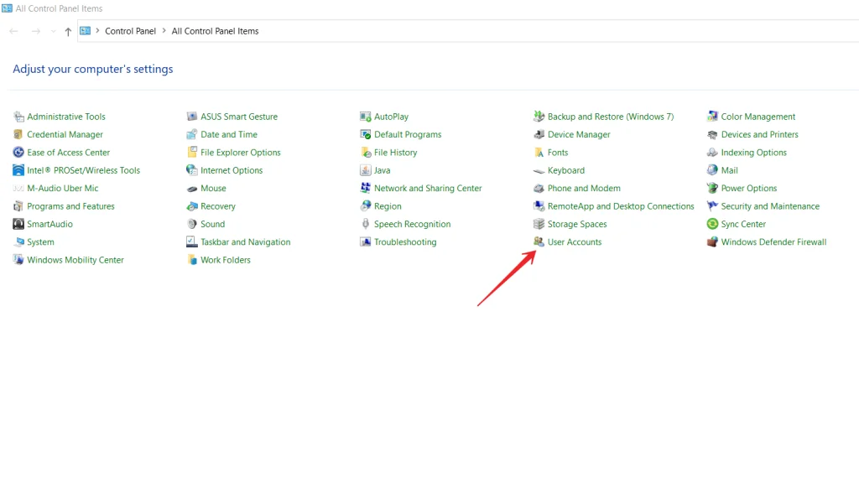Click the Mouse icon
This screenshot has height=504, width=859.
tap(192, 189)
